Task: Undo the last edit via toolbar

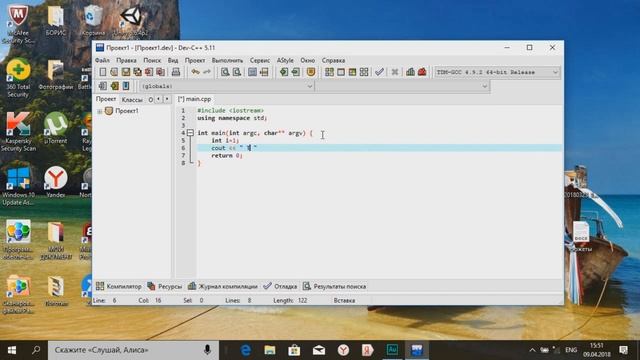Action: click(196, 72)
